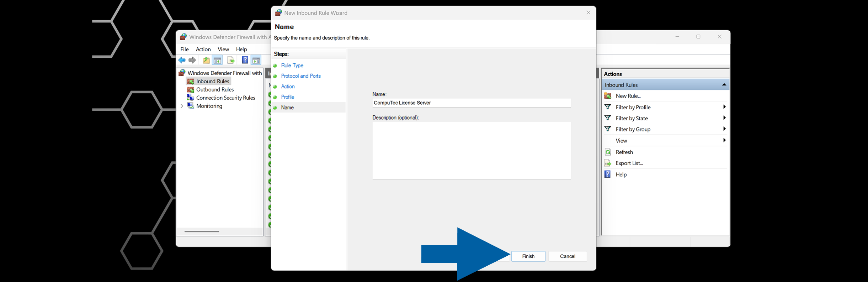Open the File menu in Firewall window
868x282 pixels.
pos(185,49)
